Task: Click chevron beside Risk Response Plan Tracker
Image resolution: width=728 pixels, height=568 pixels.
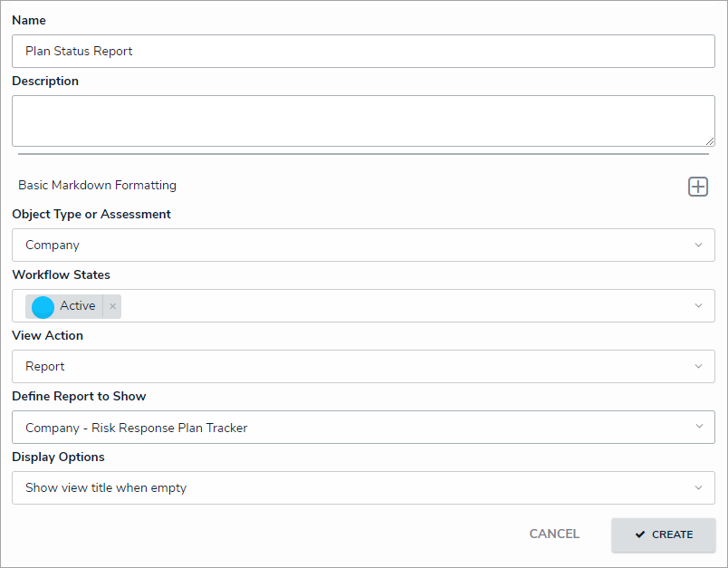Action: [x=698, y=428]
